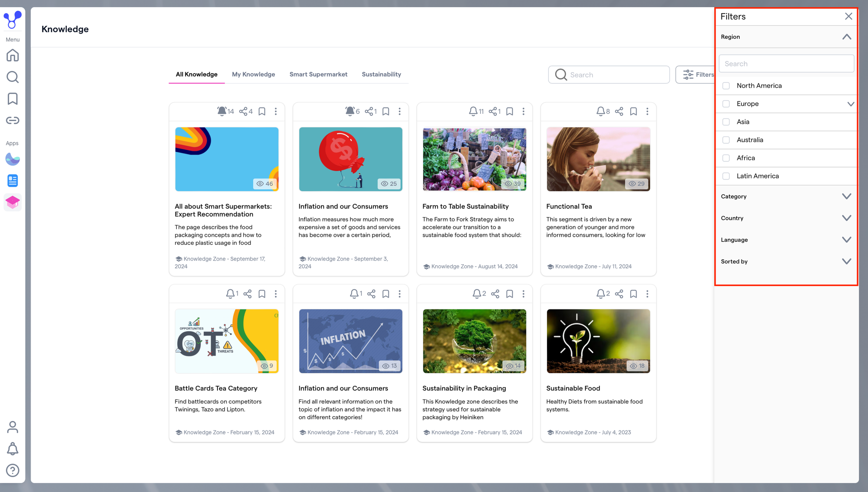Screen dimensions: 868x492
Task: Open more options on Sustainable Food card
Action: (647, 294)
